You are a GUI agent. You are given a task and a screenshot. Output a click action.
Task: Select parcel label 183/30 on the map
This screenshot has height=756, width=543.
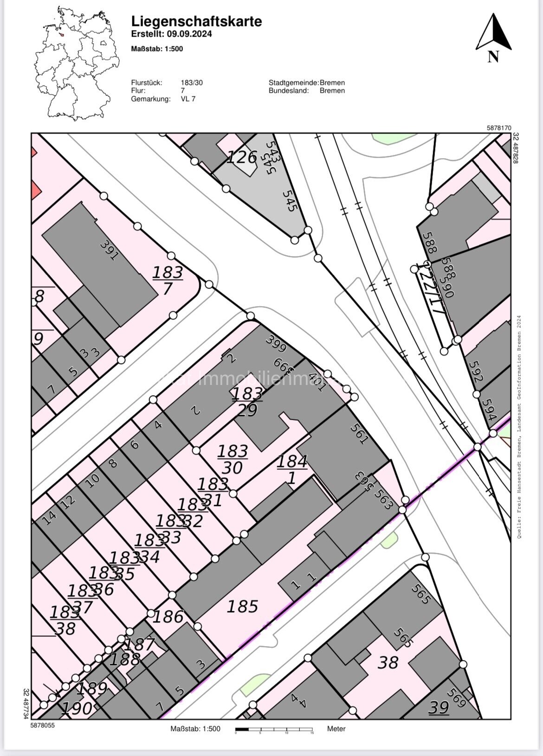click(232, 459)
